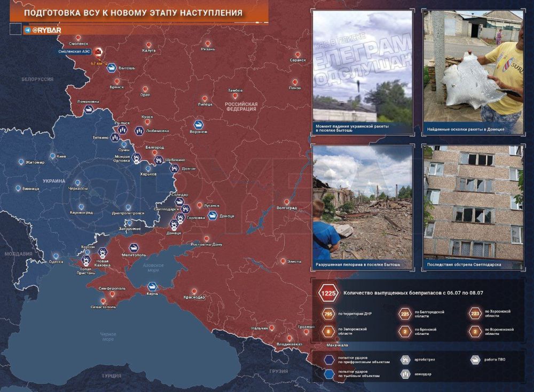534x392 pixels.
Task: Click the Смоленская АЭС red hexagon icon
Action: [x=98, y=52]
